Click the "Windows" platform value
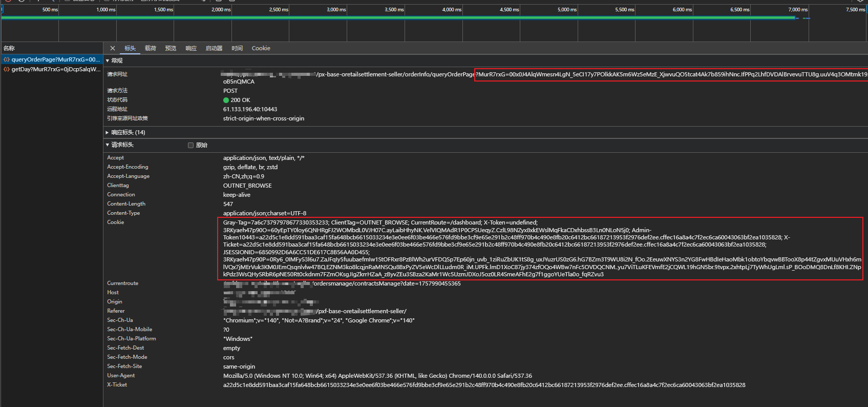Screen dimensions: 868x407 238,339
